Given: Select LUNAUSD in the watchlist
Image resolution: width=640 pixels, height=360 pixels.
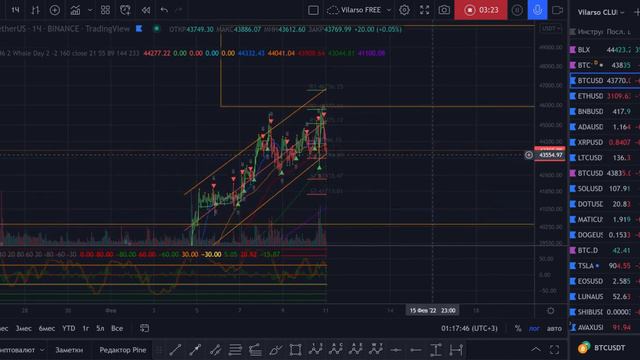Looking at the screenshot, I should (604, 297).
